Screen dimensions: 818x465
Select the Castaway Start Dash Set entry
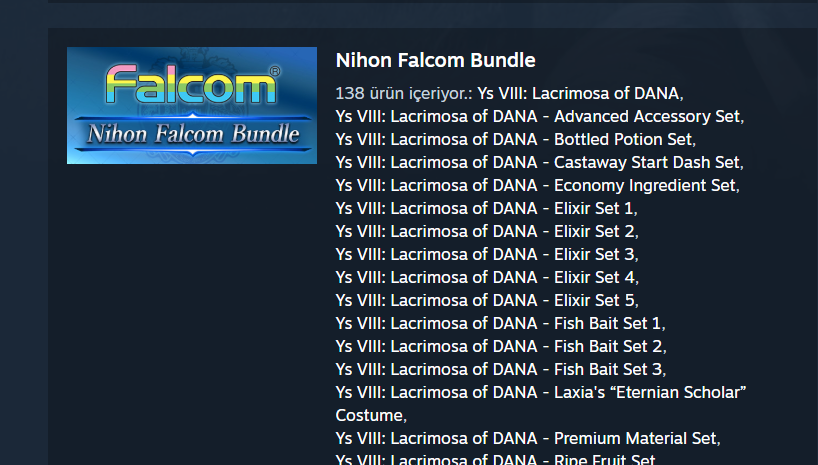pyautogui.click(x=539, y=162)
